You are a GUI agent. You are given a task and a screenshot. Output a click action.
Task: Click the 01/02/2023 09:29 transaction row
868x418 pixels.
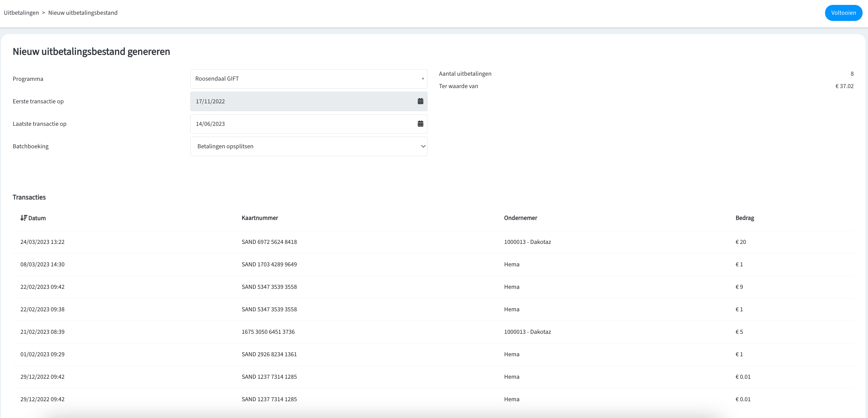[x=42, y=354]
